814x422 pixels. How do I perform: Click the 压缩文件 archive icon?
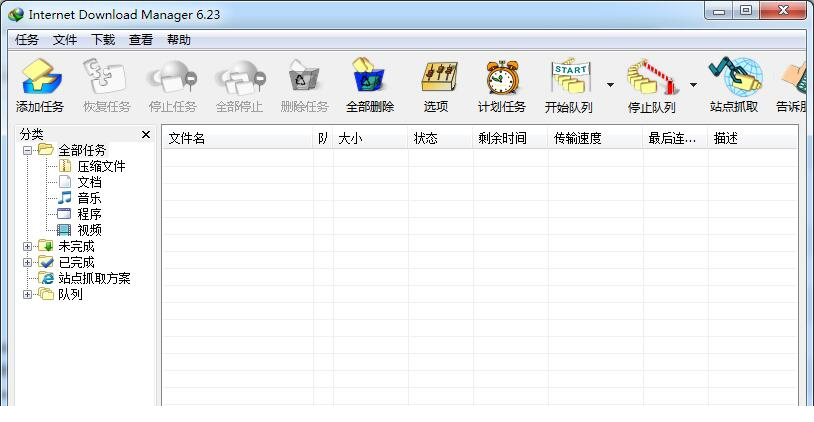[65, 166]
